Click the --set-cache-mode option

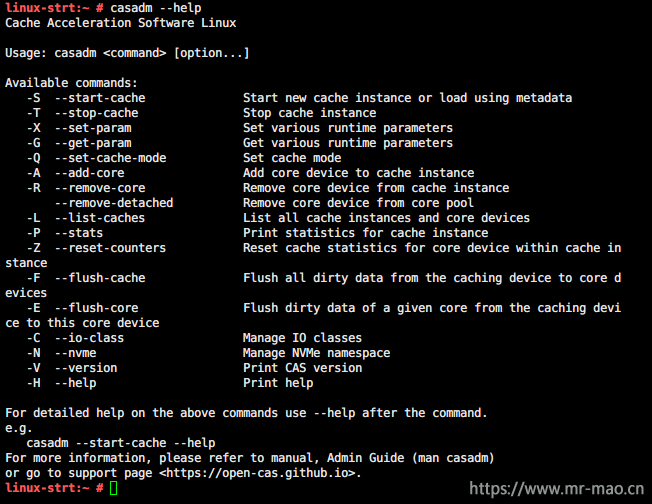coord(111,158)
